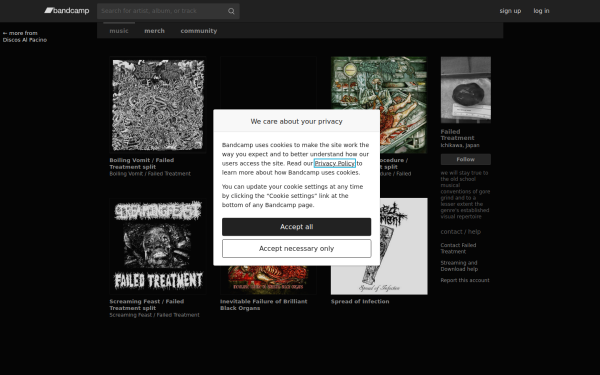This screenshot has width=600, height=375.
Task: Switch to the community tab
Action: (x=199, y=31)
